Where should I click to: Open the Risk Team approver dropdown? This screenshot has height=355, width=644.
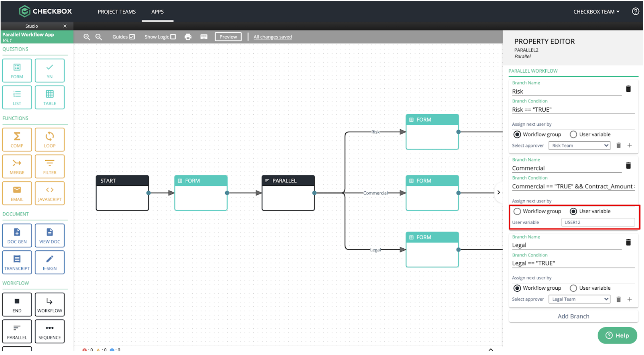[x=579, y=146]
